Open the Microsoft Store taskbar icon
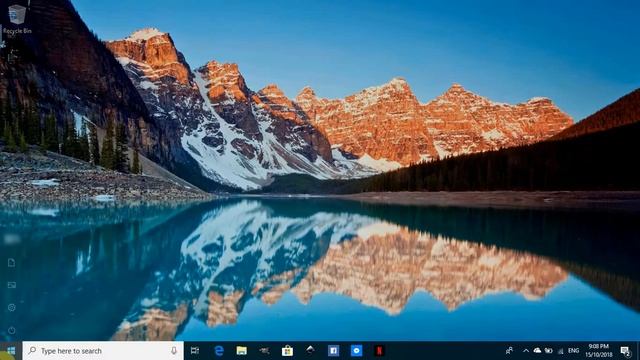 (287, 351)
